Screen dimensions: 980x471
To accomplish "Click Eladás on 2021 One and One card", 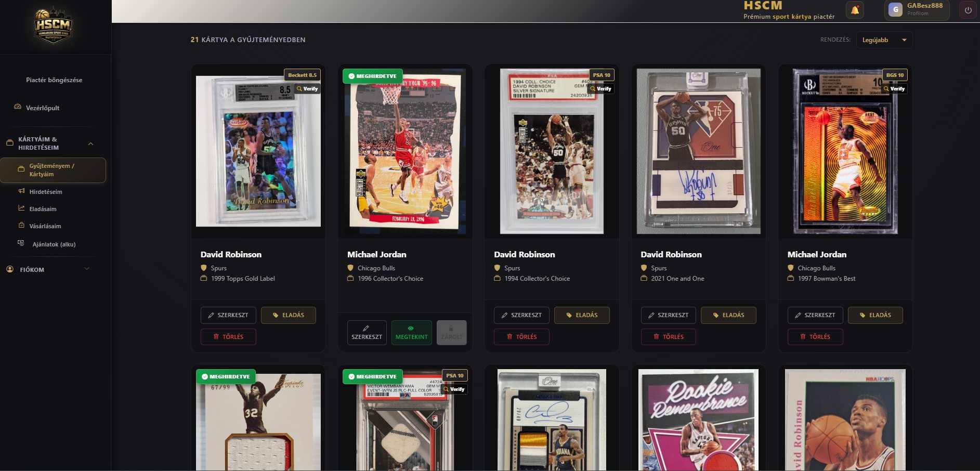I will click(728, 315).
